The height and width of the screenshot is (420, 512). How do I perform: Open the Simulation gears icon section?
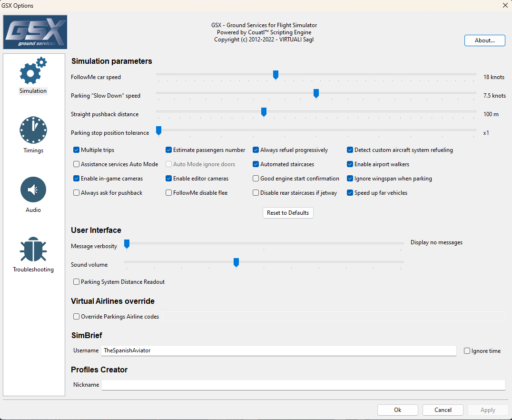[x=33, y=71]
